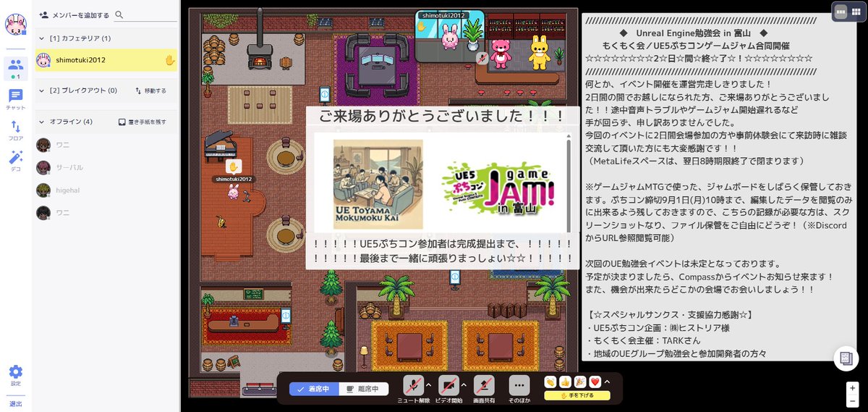The width and height of the screenshot is (868, 412).
Task: Open the フロア floor switcher
Action: click(15, 130)
